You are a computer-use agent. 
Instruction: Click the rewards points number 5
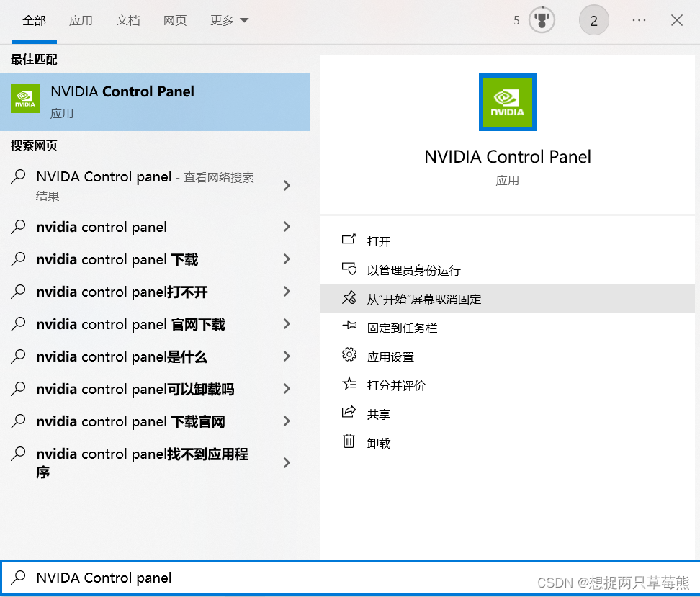point(516,21)
